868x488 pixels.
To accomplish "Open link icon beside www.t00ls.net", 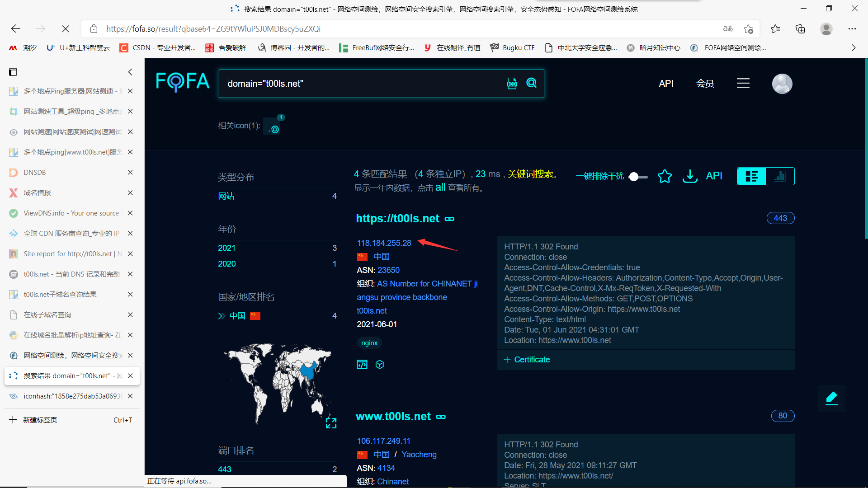I will pyautogui.click(x=441, y=417).
